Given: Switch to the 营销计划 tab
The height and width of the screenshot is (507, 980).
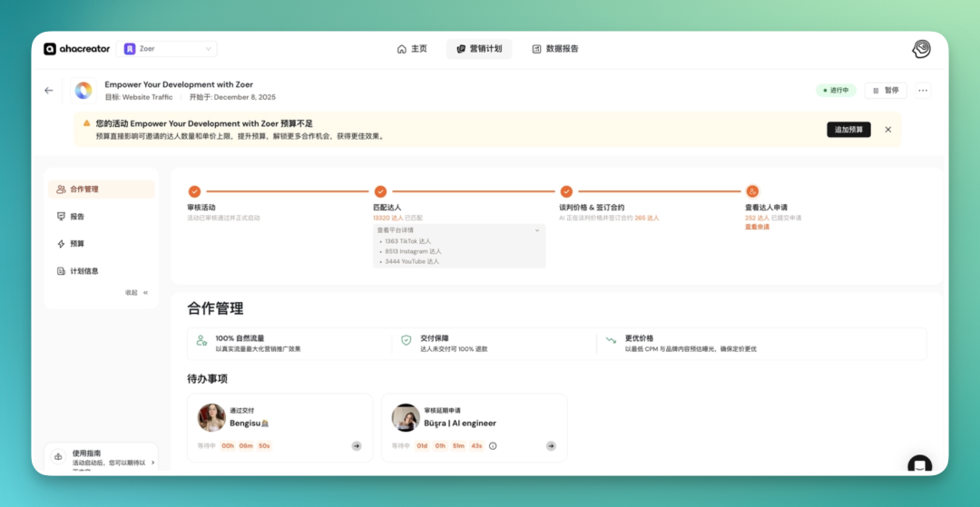Looking at the screenshot, I should coord(479,49).
